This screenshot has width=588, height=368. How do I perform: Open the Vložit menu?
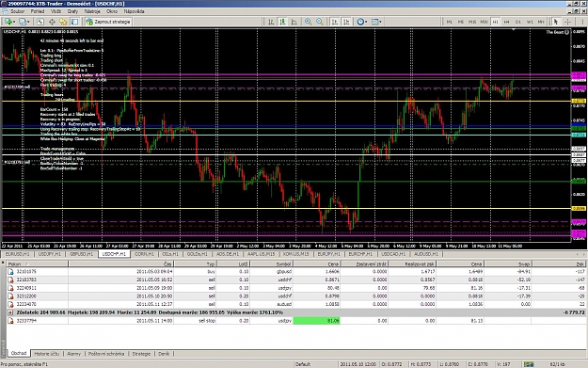[56, 11]
